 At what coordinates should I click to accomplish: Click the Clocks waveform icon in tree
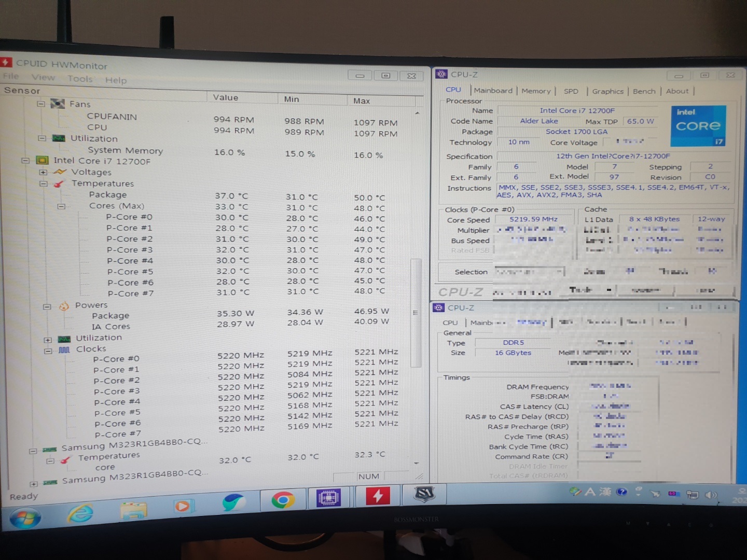tap(64, 349)
